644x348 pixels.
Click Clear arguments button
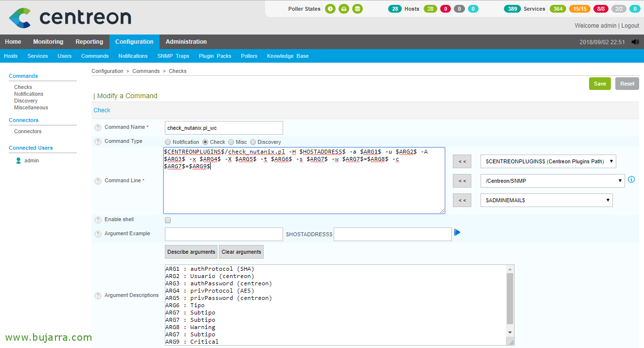pyautogui.click(x=241, y=252)
